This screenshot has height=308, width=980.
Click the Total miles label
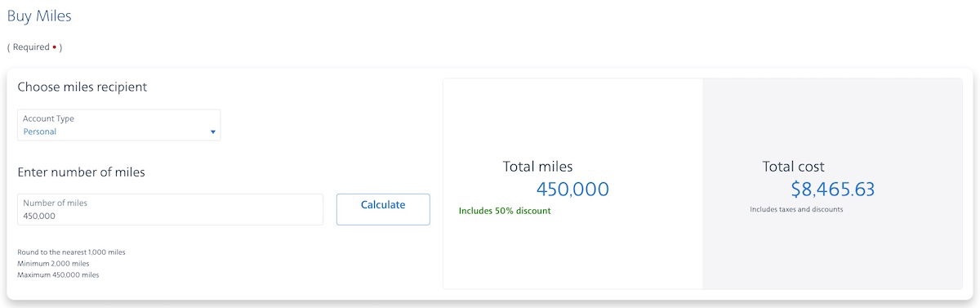point(537,167)
